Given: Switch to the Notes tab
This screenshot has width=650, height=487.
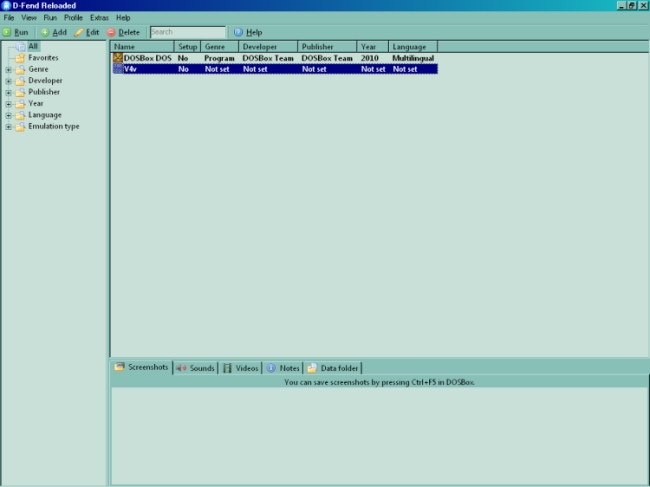Looking at the screenshot, I should [x=283, y=368].
